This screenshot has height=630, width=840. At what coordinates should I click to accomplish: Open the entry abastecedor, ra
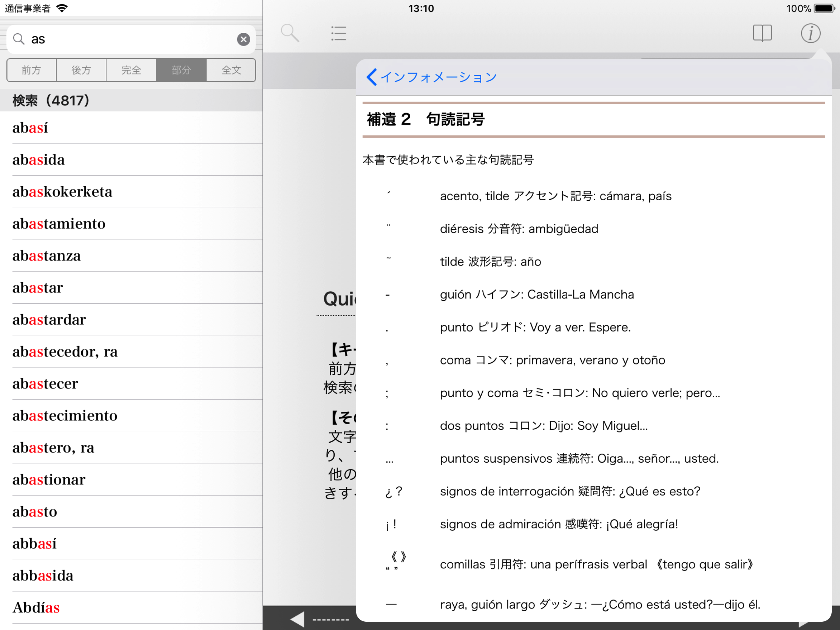[65, 352]
